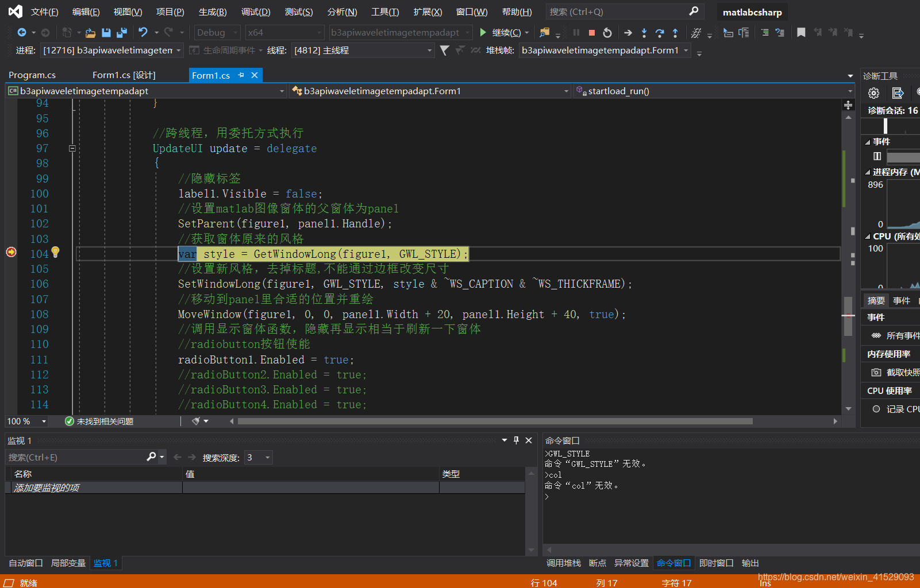This screenshot has width=920, height=588.
Task: Click the thread filter funnel icon
Action: [x=444, y=51]
